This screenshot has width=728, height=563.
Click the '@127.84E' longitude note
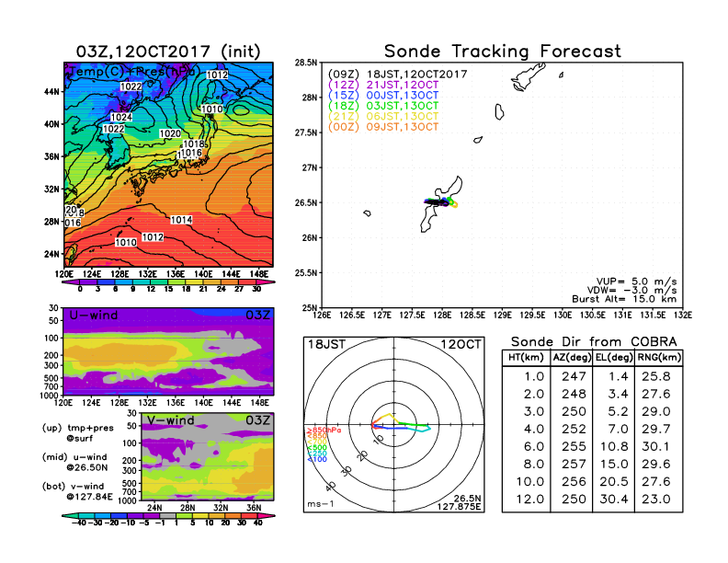[x=89, y=497]
